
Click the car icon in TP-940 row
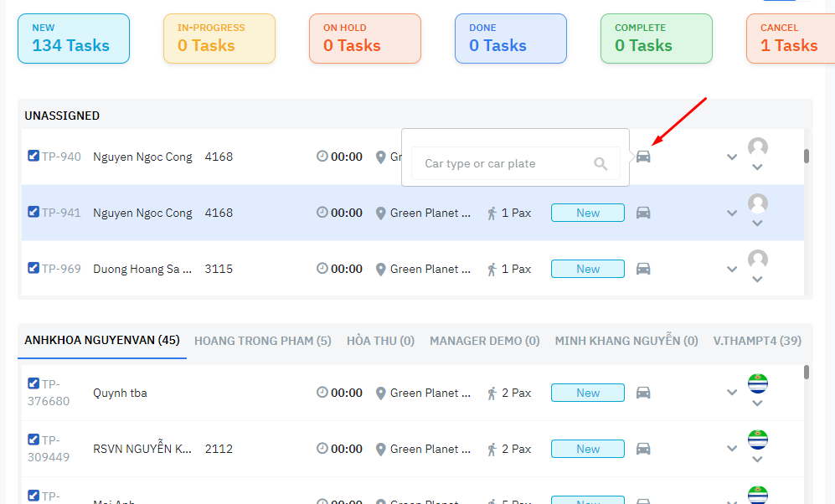[x=643, y=157]
